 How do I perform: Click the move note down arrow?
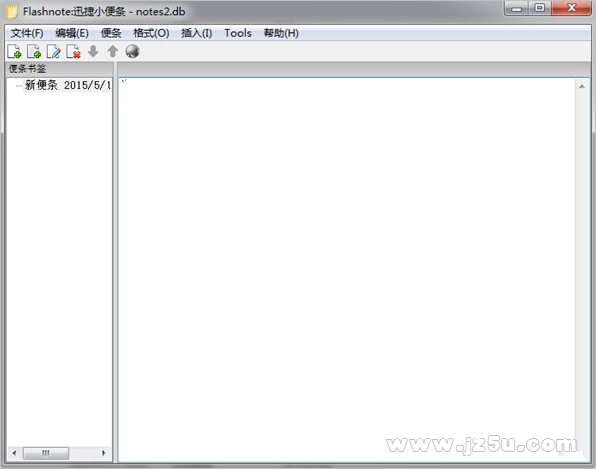pos(93,51)
